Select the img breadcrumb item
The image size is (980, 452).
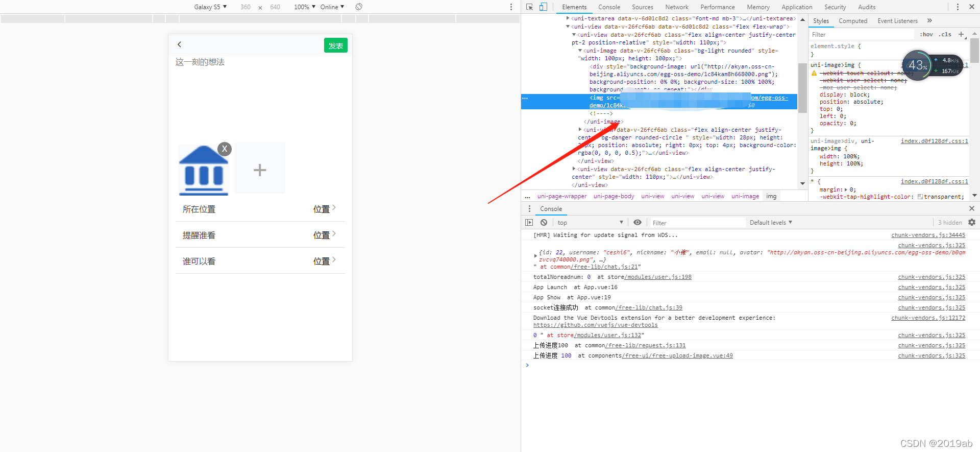pyautogui.click(x=771, y=196)
